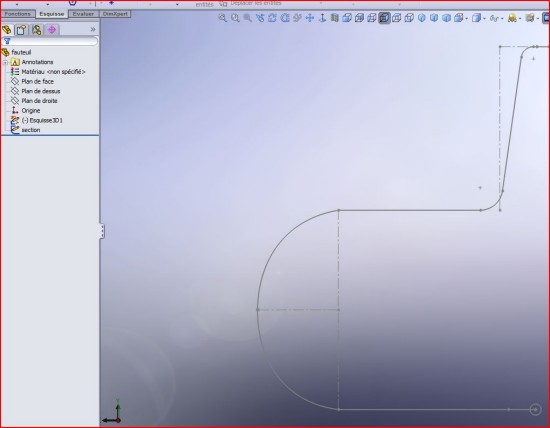This screenshot has height=428, width=550.
Task: Click the Annotations folder icon
Action: (15, 62)
